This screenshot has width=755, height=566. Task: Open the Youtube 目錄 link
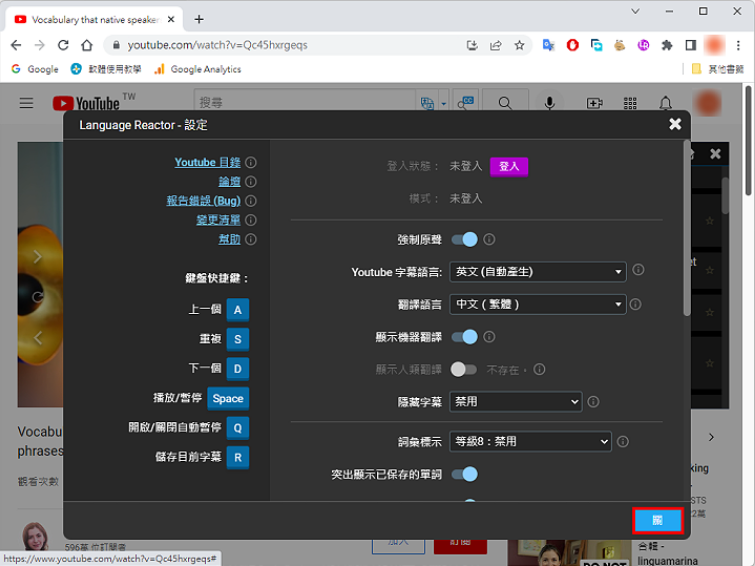click(208, 162)
